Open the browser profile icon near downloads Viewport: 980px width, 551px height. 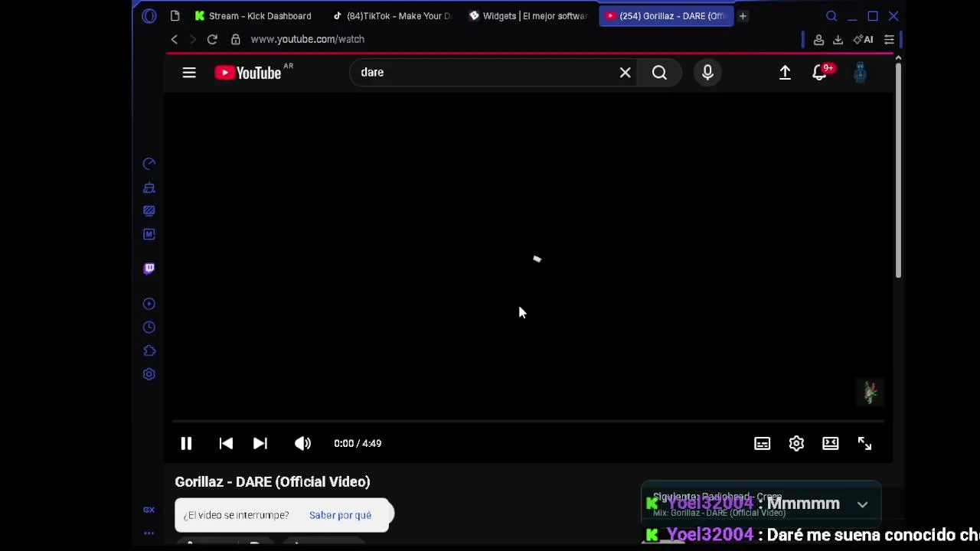[x=818, y=39]
